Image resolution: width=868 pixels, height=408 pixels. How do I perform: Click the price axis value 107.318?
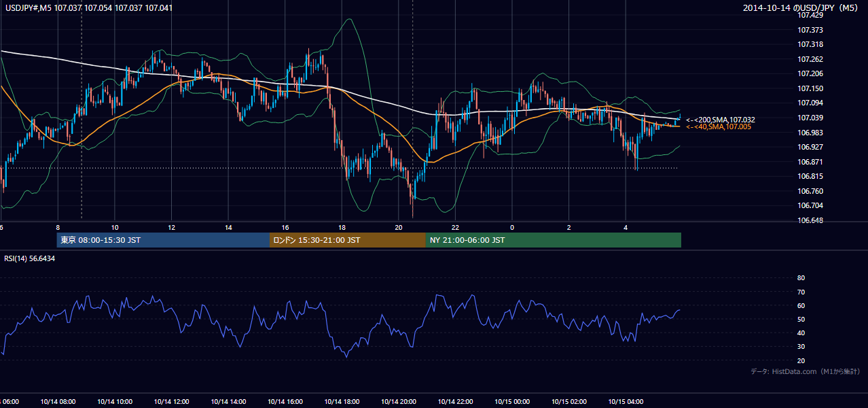click(810, 44)
